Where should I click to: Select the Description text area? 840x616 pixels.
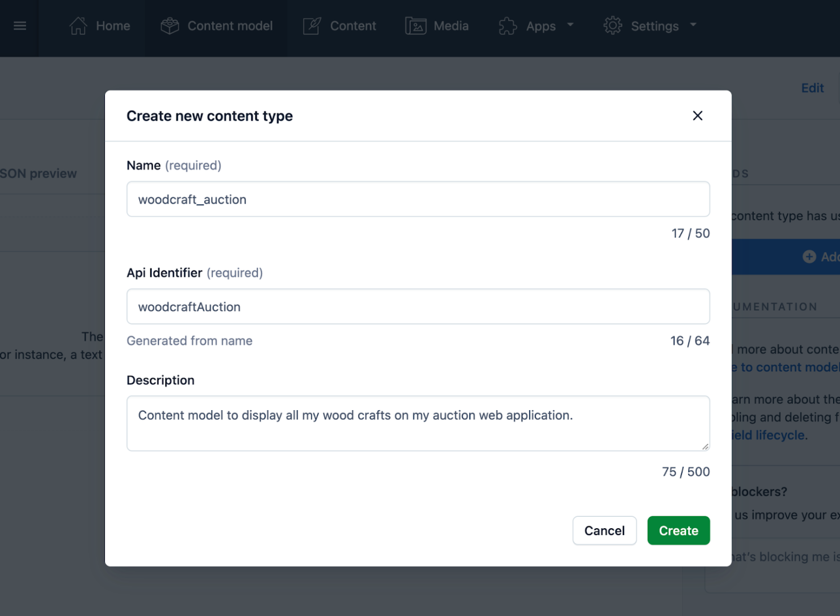418,423
